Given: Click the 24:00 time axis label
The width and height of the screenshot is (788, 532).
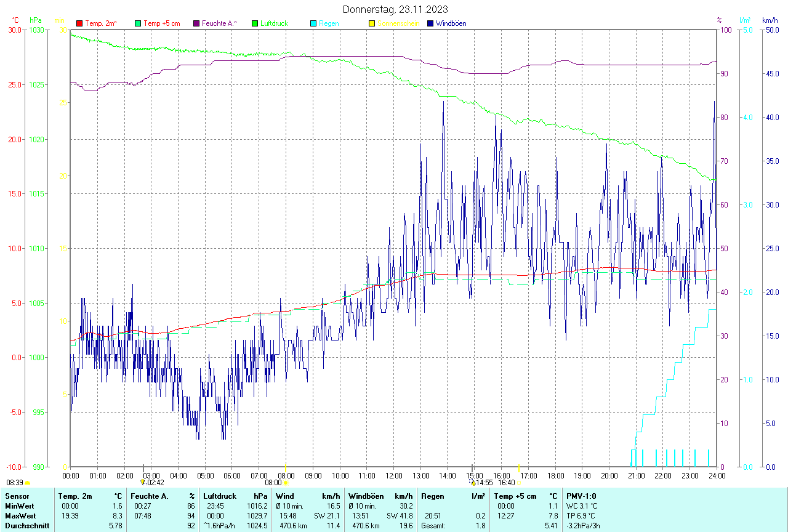Looking at the screenshot, I should click(x=717, y=475).
